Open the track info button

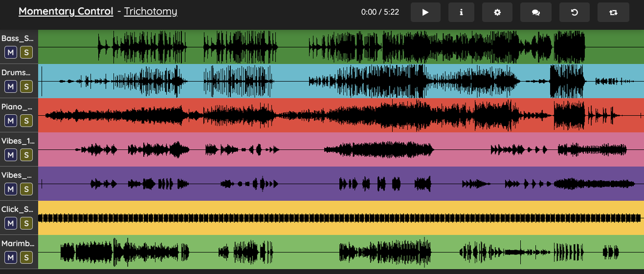[x=462, y=12]
